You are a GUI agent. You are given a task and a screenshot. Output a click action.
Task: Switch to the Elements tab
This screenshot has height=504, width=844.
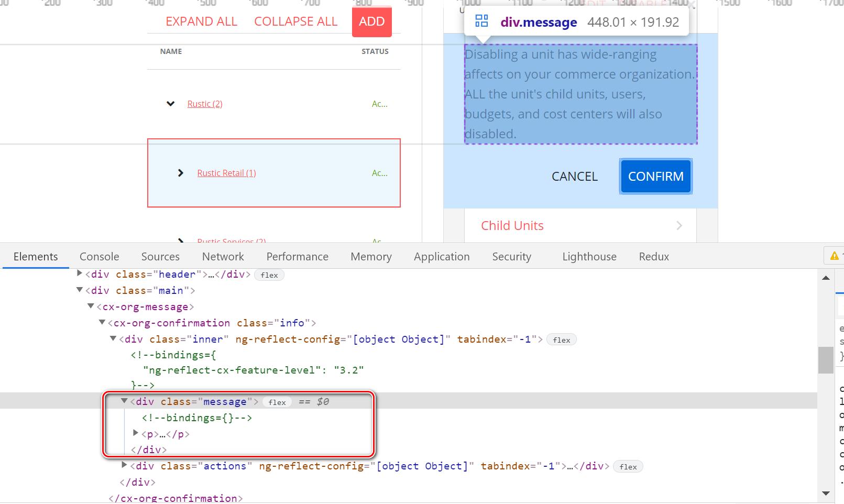click(x=36, y=257)
